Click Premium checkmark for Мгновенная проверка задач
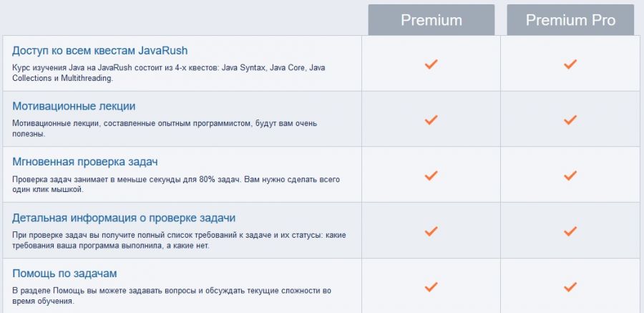The height and width of the screenshot is (313, 644). [x=431, y=175]
